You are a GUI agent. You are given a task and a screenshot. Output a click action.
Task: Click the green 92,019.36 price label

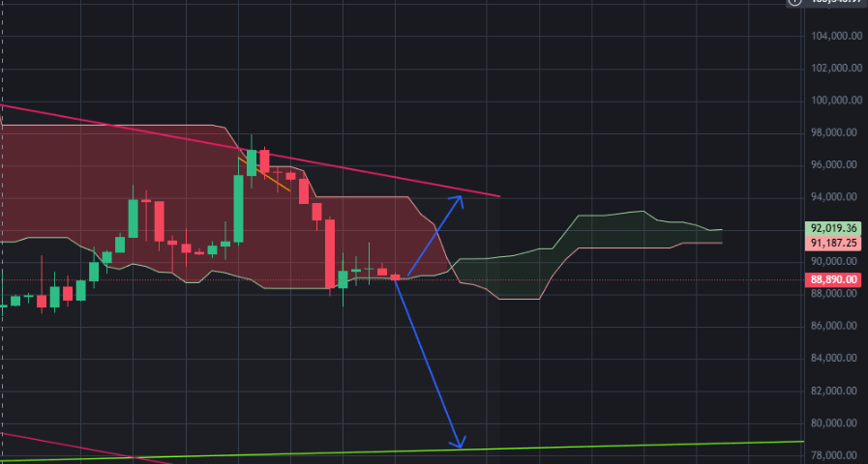click(834, 228)
